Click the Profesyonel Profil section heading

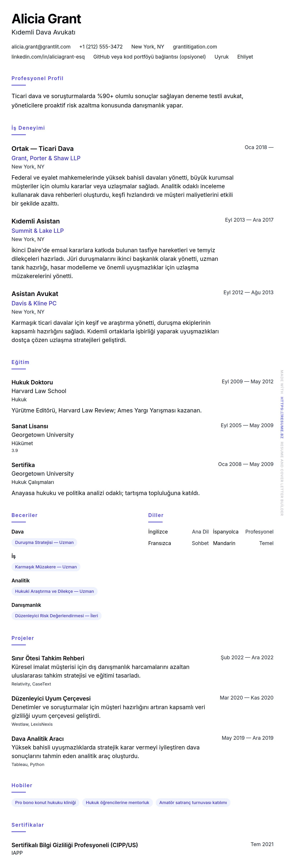click(37, 79)
